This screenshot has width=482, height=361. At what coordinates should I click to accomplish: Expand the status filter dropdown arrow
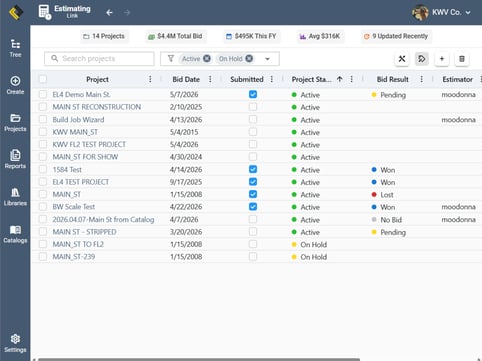[267, 59]
